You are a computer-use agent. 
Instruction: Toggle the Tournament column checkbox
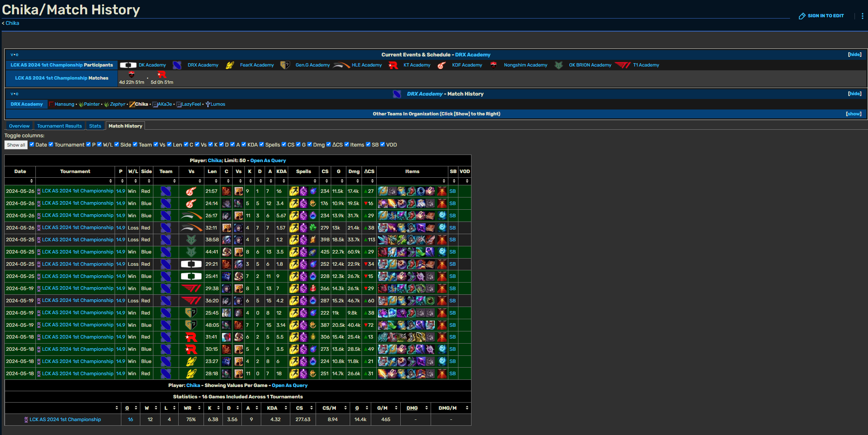coord(51,144)
